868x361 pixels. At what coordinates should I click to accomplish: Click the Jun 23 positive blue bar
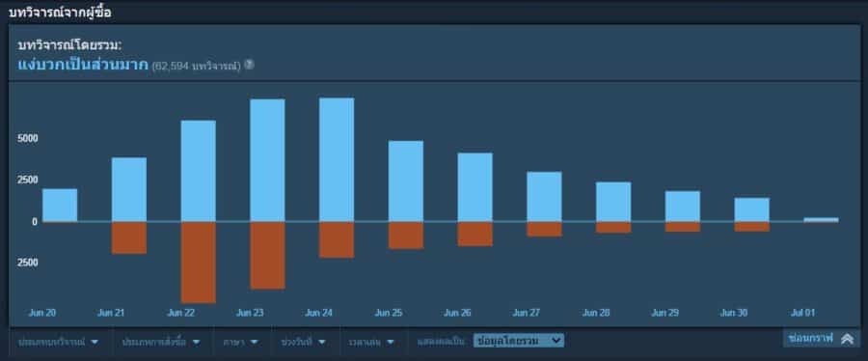pos(267,160)
